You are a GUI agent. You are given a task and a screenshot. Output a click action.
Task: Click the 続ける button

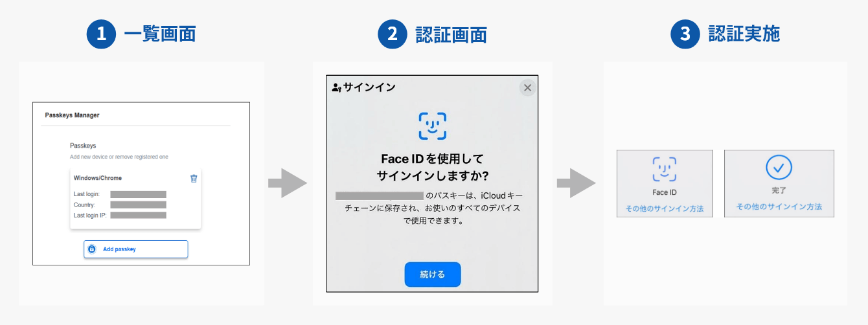[433, 275]
